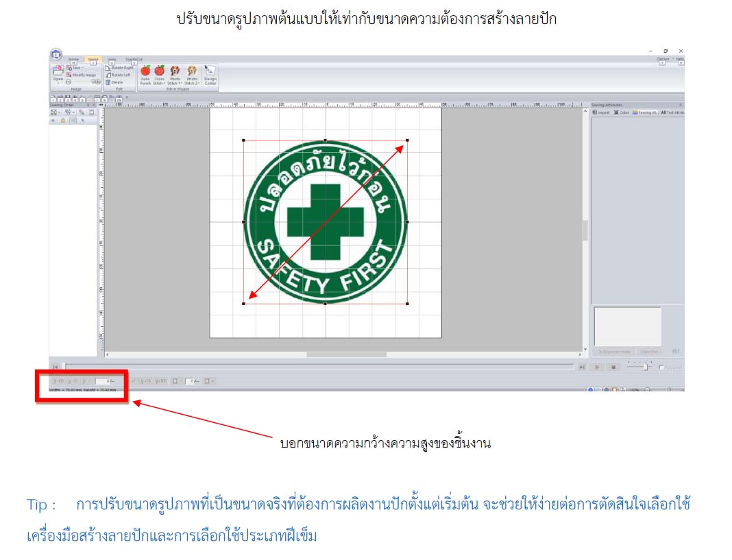
Task: Open the ScanNCut ribbon tab
Action: tap(134, 60)
